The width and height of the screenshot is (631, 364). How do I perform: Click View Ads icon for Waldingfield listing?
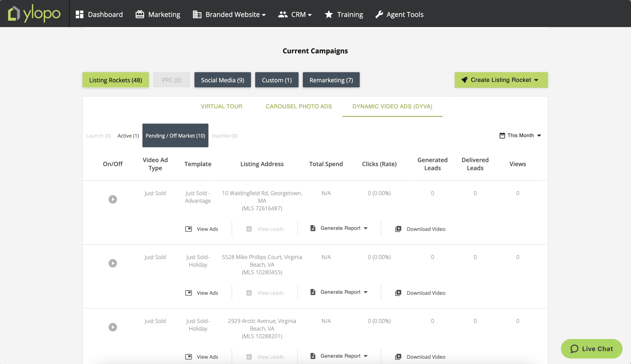pyautogui.click(x=188, y=229)
